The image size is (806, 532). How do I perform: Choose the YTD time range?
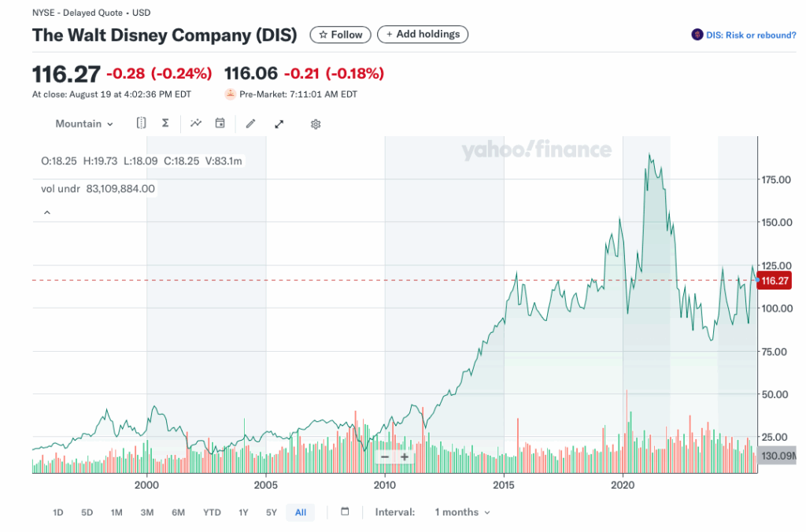coord(212,512)
